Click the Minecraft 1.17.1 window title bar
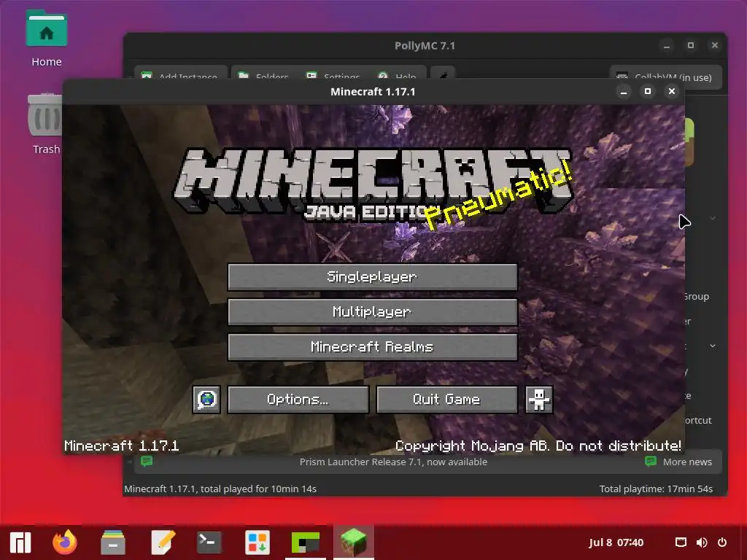 pyautogui.click(x=373, y=91)
